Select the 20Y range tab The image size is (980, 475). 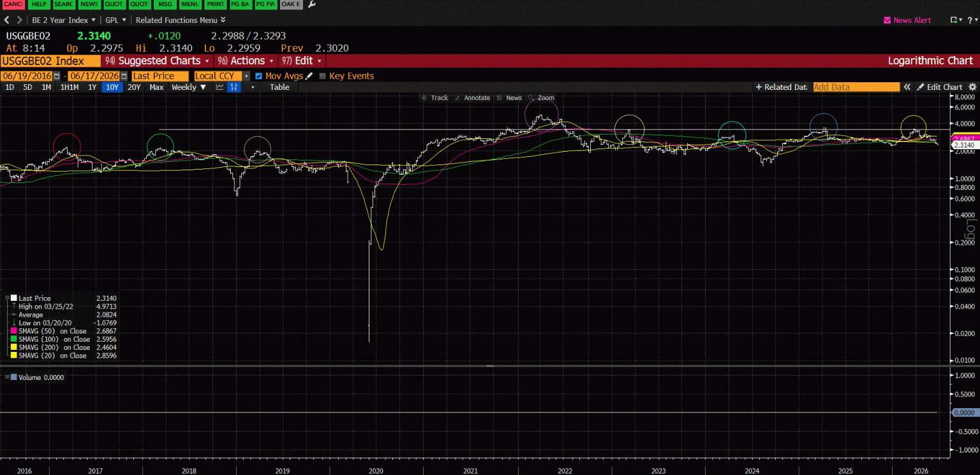tap(134, 87)
